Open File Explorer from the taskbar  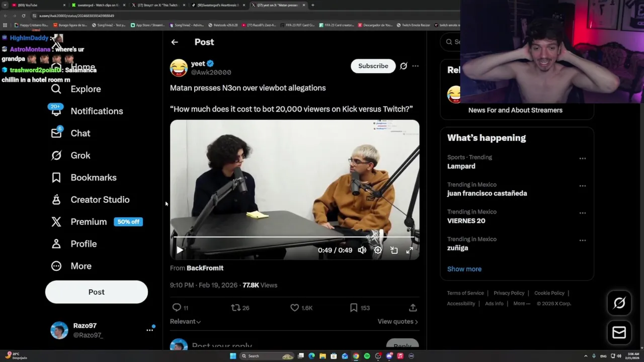(x=323, y=356)
